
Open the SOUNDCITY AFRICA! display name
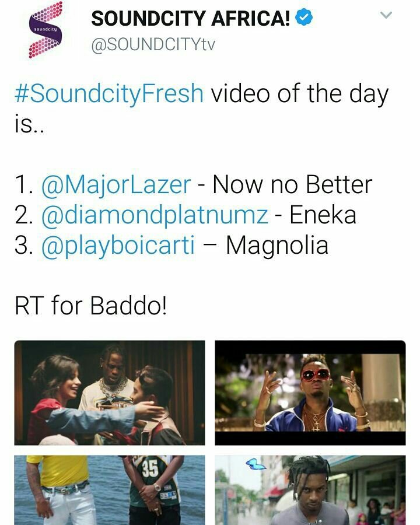[x=190, y=18]
